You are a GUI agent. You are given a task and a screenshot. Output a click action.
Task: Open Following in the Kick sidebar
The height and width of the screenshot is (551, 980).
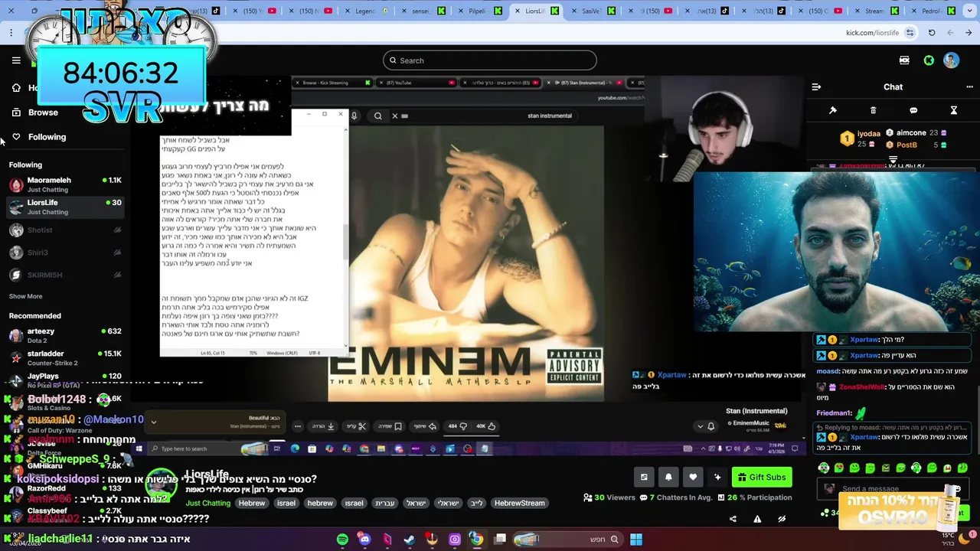[x=47, y=137]
